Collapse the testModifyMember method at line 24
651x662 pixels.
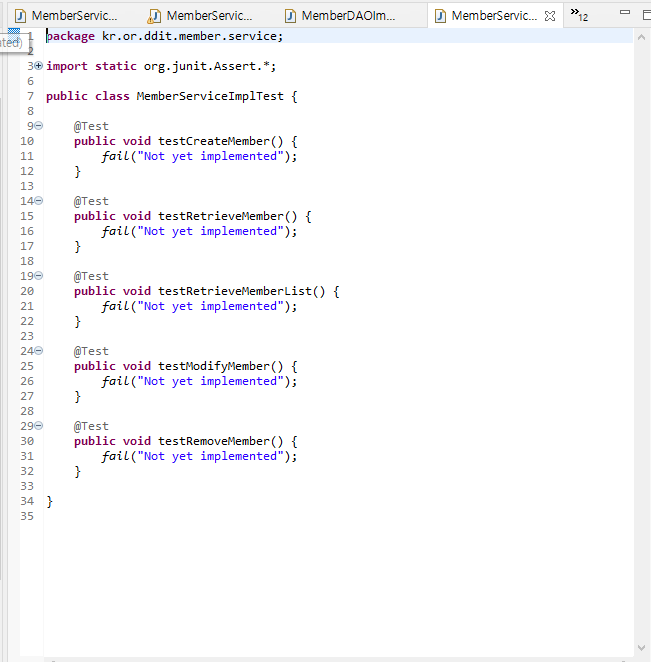(x=38, y=351)
